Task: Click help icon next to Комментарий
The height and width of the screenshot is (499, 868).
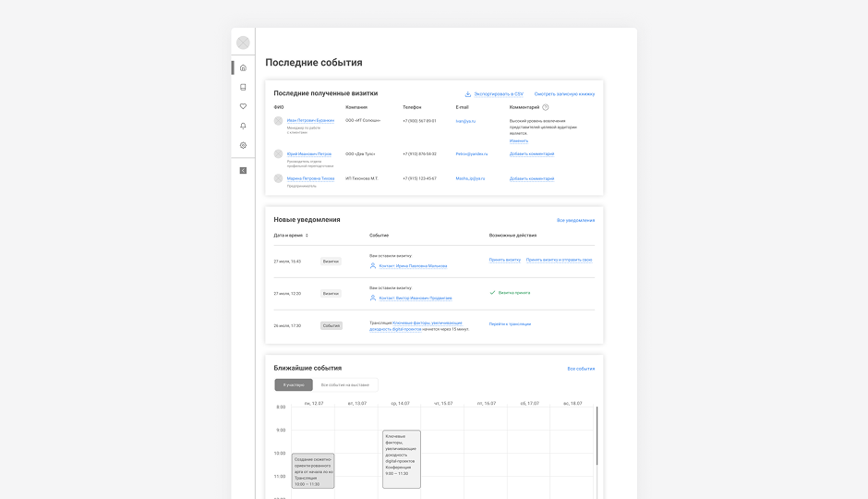Action: (x=546, y=107)
